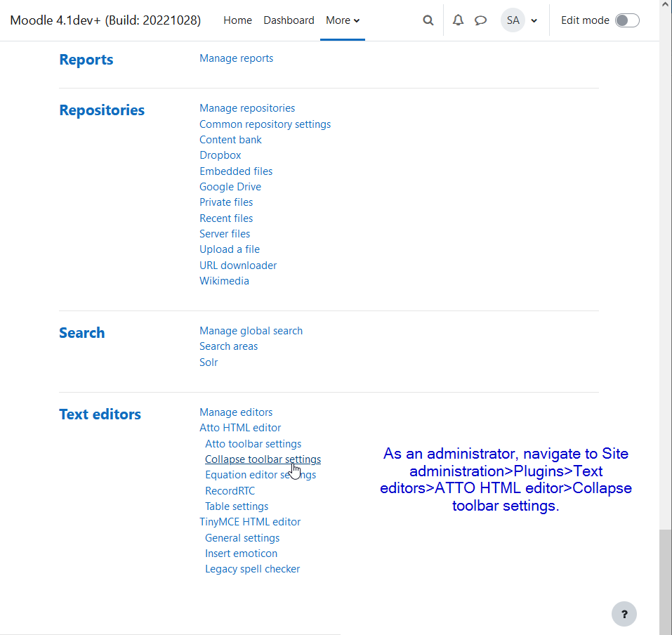Expand the user menu dropdown arrow
Image resolution: width=672 pixels, height=635 pixels.
click(x=534, y=20)
